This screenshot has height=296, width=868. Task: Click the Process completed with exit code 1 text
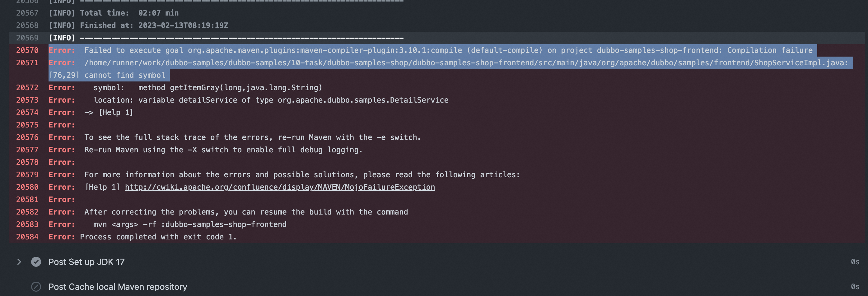(x=158, y=237)
